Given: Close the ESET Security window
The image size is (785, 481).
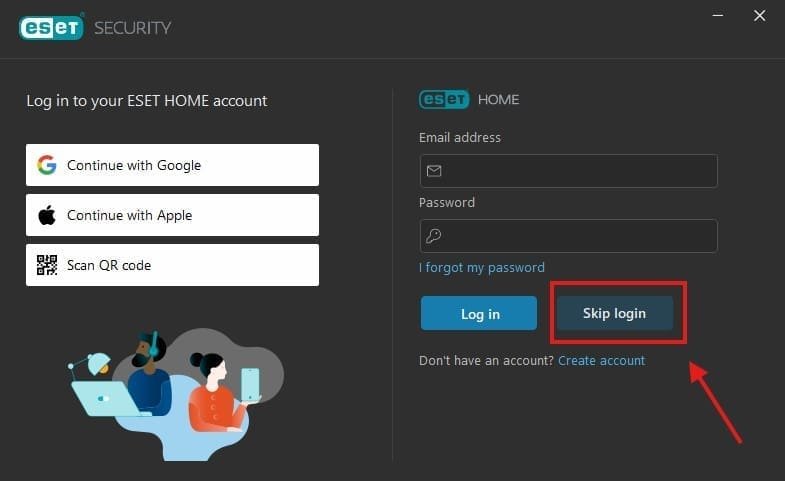Looking at the screenshot, I should (759, 16).
